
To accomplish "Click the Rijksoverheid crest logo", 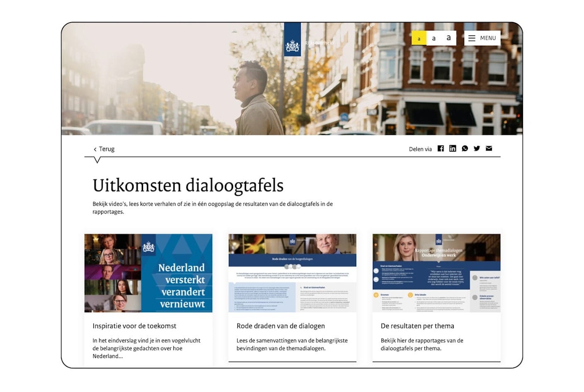I will click(x=292, y=39).
